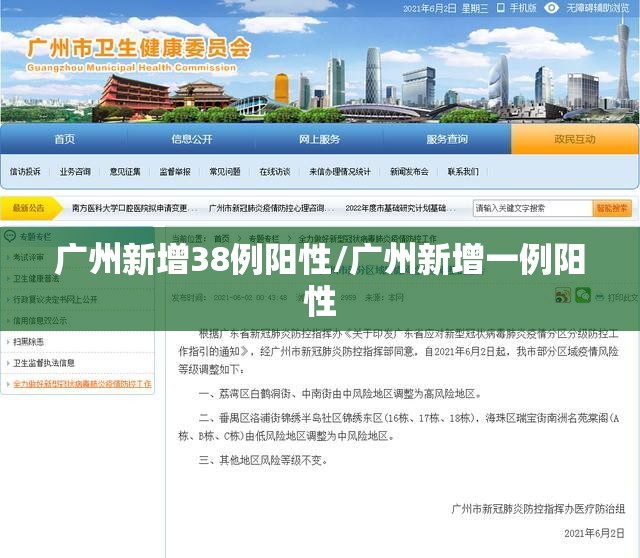Image resolution: width=640 pixels, height=558 pixels.
Task: Open 新闻发布会 submenu item
Action: [x=409, y=172]
